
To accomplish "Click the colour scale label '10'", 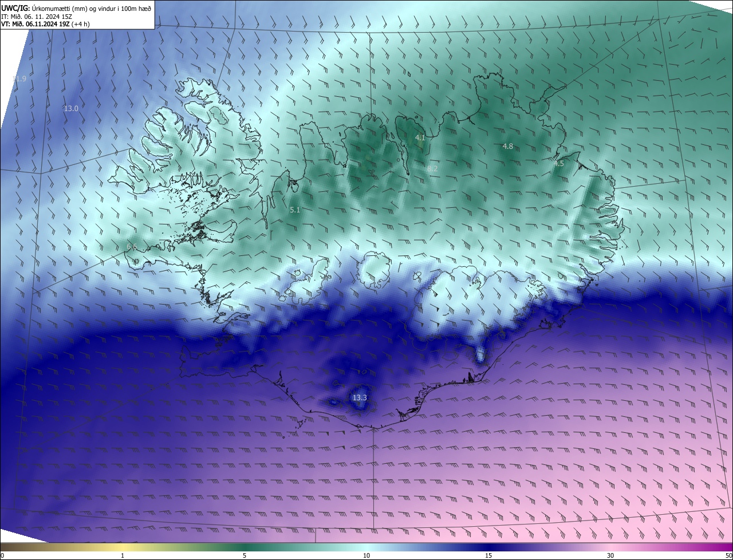I will 366,555.
